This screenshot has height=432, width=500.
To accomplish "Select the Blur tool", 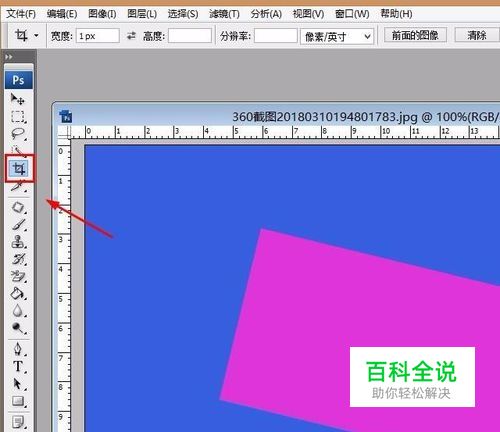I will [x=18, y=311].
